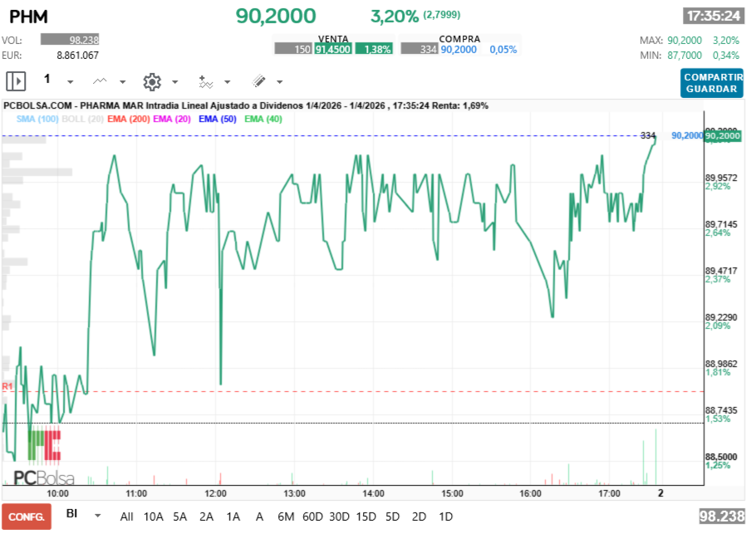Viewport: 756px width, 534px height.
Task: Click the line chart type icon
Action: (x=101, y=81)
